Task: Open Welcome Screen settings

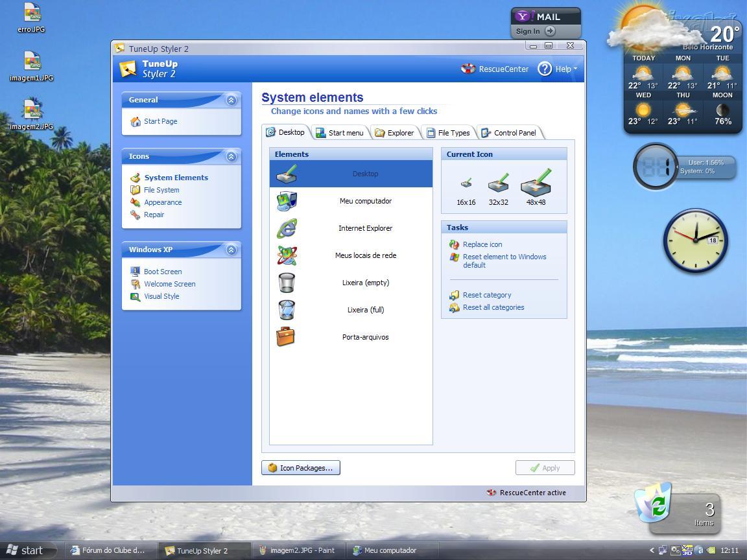Action: [170, 284]
